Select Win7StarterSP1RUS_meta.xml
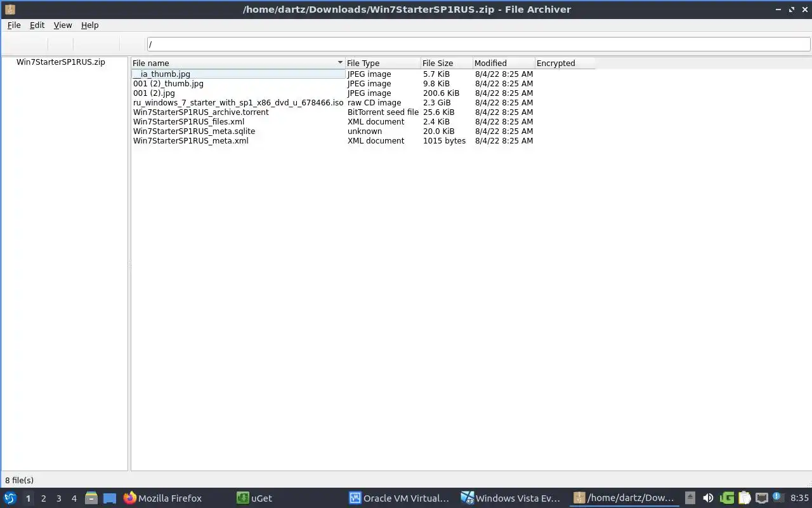 point(190,141)
